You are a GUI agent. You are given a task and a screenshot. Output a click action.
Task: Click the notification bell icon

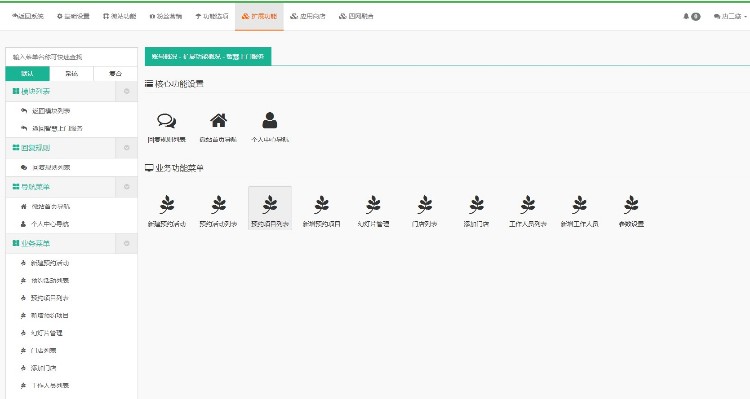[686, 16]
